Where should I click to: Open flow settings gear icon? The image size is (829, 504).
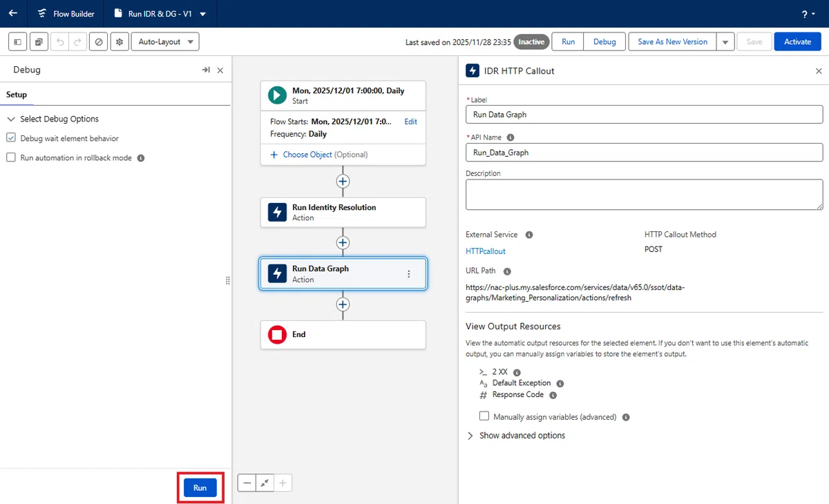[120, 42]
